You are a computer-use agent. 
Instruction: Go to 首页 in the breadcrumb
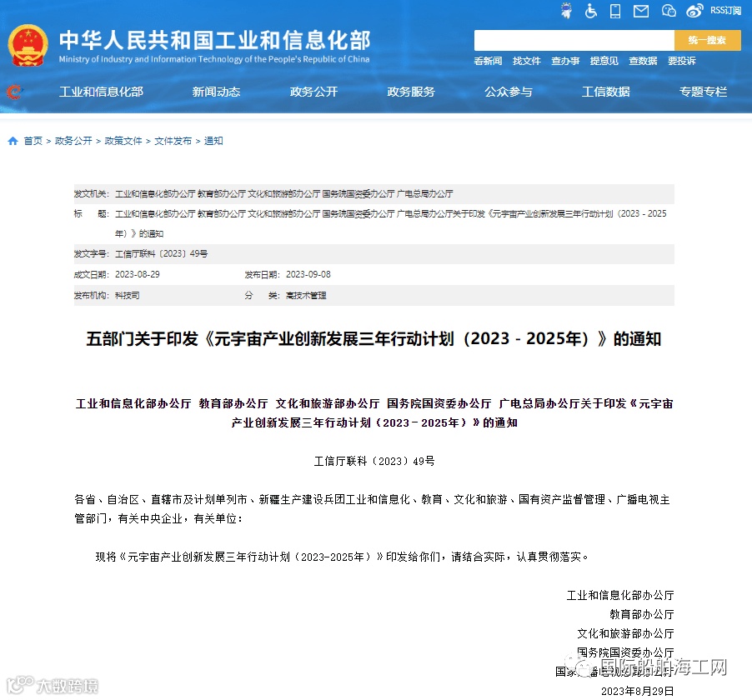pyautogui.click(x=33, y=141)
